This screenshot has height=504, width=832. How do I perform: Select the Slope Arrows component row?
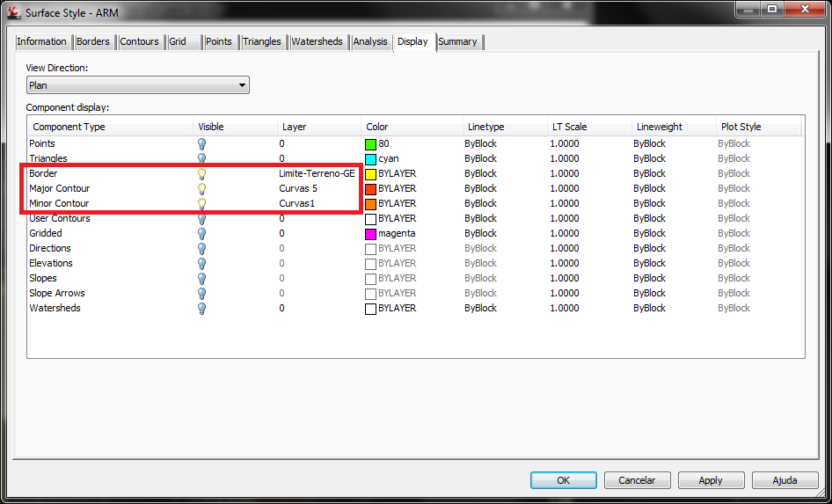coord(57,293)
